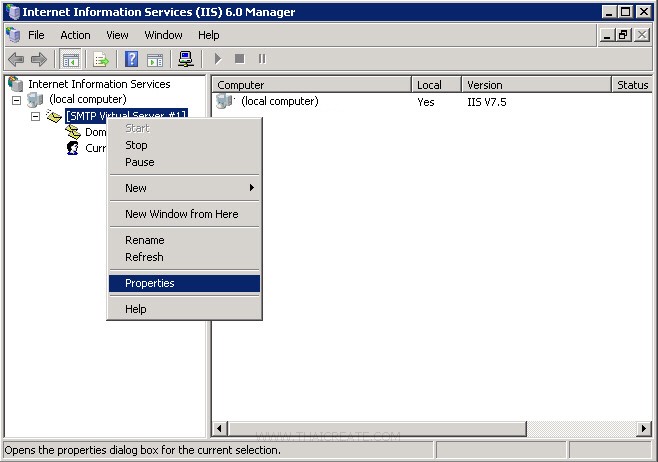Click the horizontal scrollbar right arrow
Screen dimensions: 658x462
(x=644, y=429)
